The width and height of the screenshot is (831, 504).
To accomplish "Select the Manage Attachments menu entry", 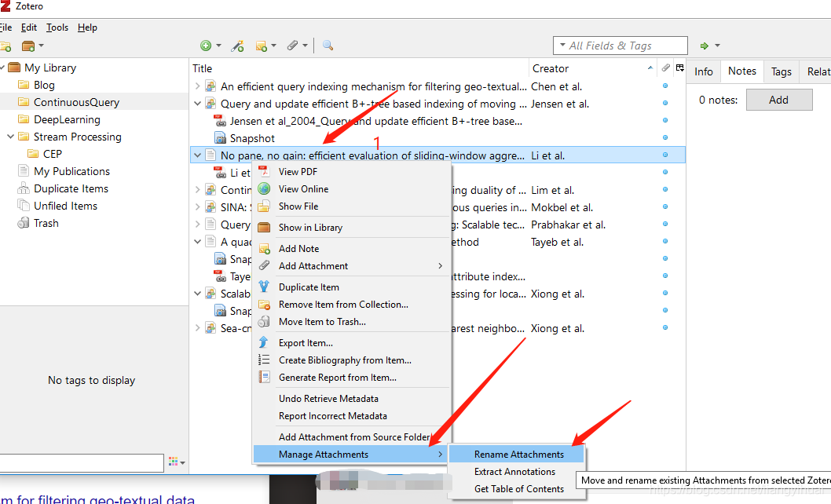I will point(351,455).
